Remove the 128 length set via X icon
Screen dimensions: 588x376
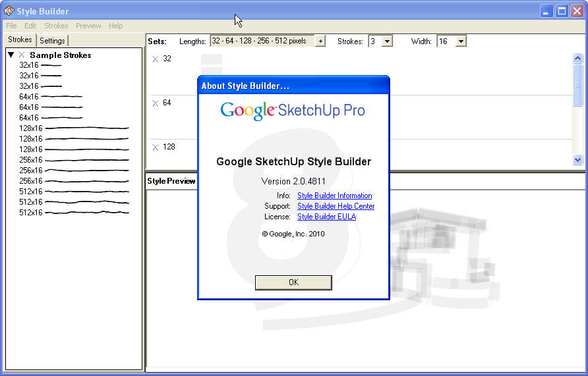coord(156,148)
